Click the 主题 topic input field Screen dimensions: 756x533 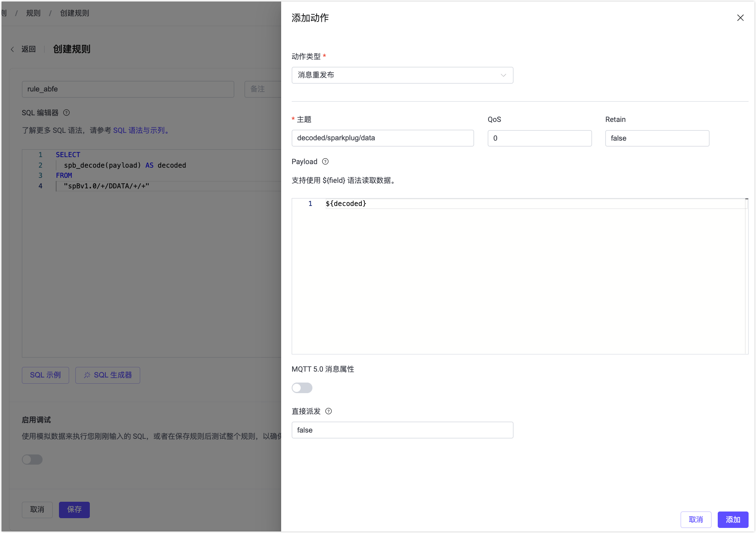[x=383, y=138]
